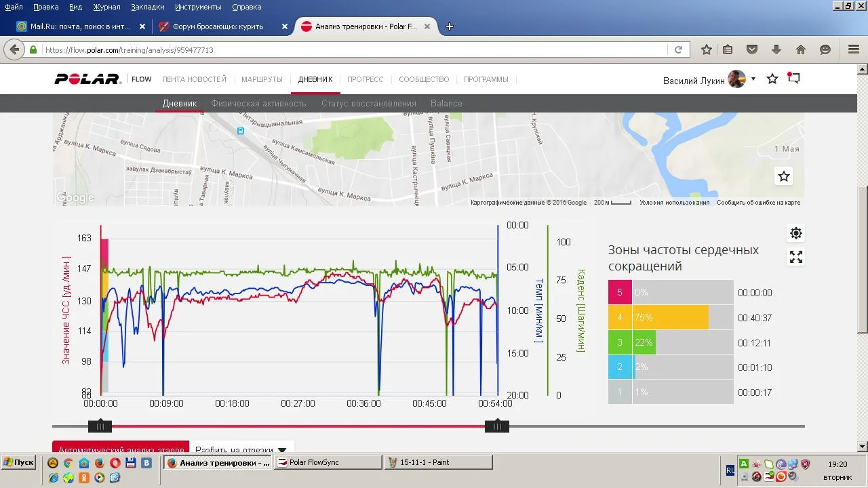Click star icon on the map
Image resolution: width=868 pixels, height=488 pixels.
pyautogui.click(x=784, y=176)
